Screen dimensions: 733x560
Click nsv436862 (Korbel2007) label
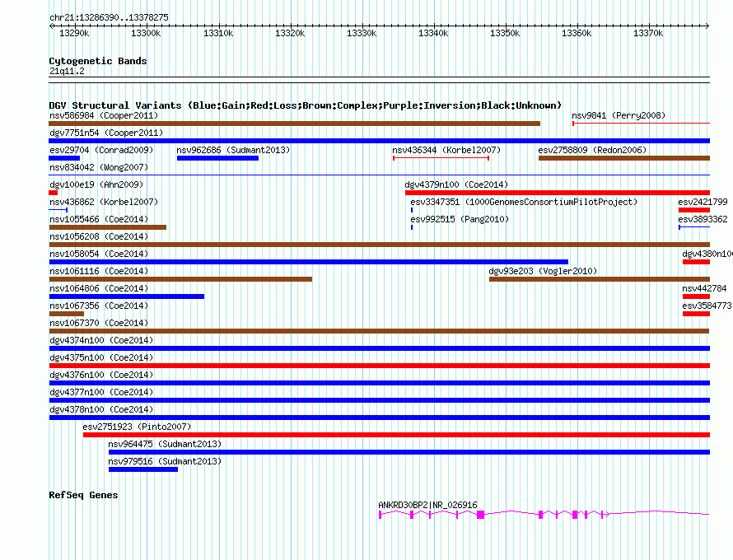[x=104, y=202]
